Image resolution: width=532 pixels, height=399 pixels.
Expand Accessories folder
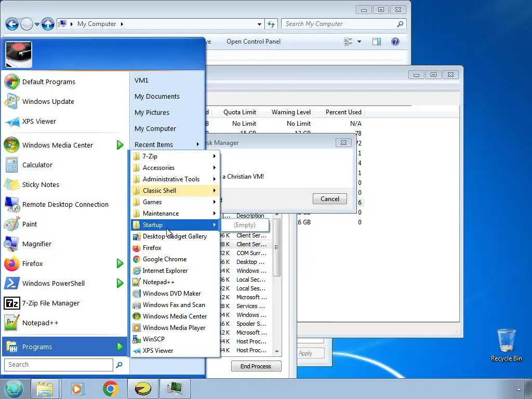tap(175, 168)
